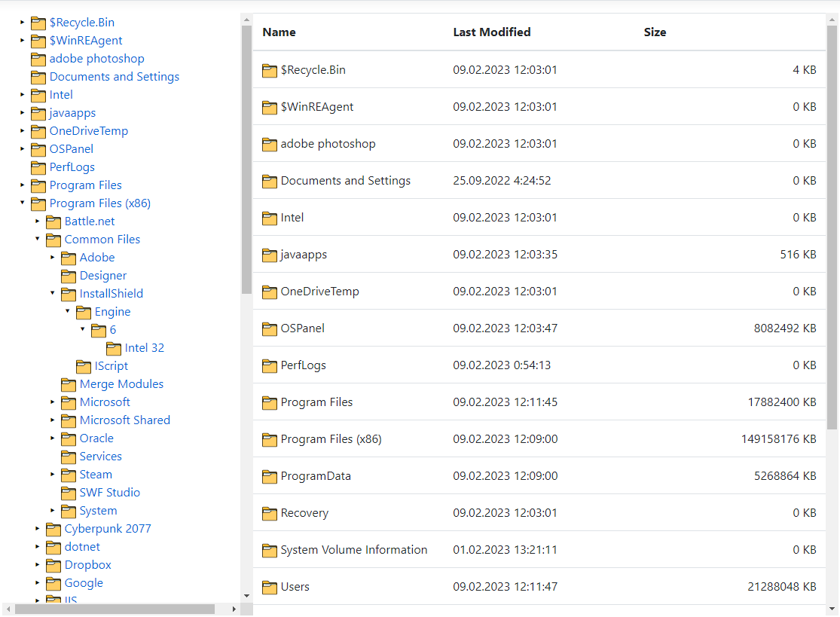The height and width of the screenshot is (617, 840).
Task: Open the Steam folder link in the sidebar
Action: pos(96,474)
